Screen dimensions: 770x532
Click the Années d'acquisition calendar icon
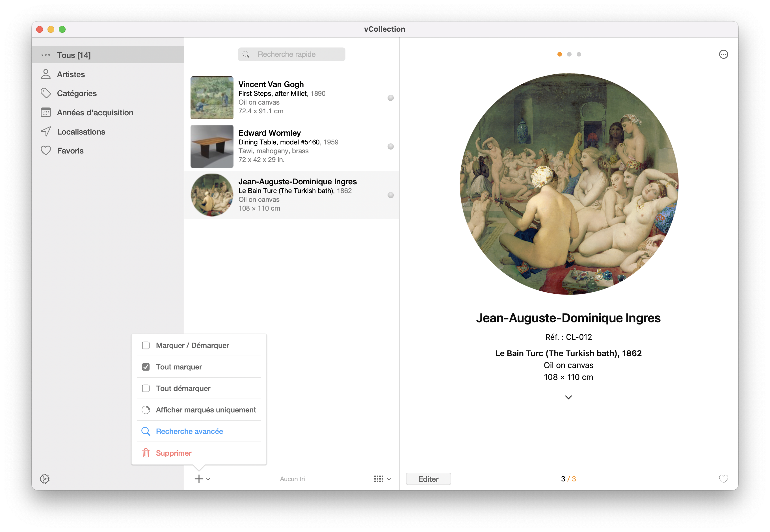46,113
